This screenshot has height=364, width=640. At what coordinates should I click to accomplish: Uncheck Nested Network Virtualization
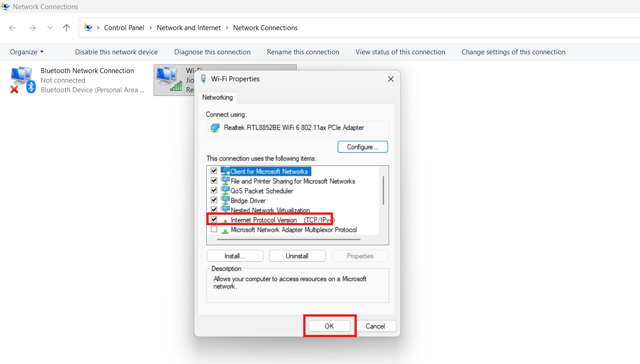click(x=213, y=210)
